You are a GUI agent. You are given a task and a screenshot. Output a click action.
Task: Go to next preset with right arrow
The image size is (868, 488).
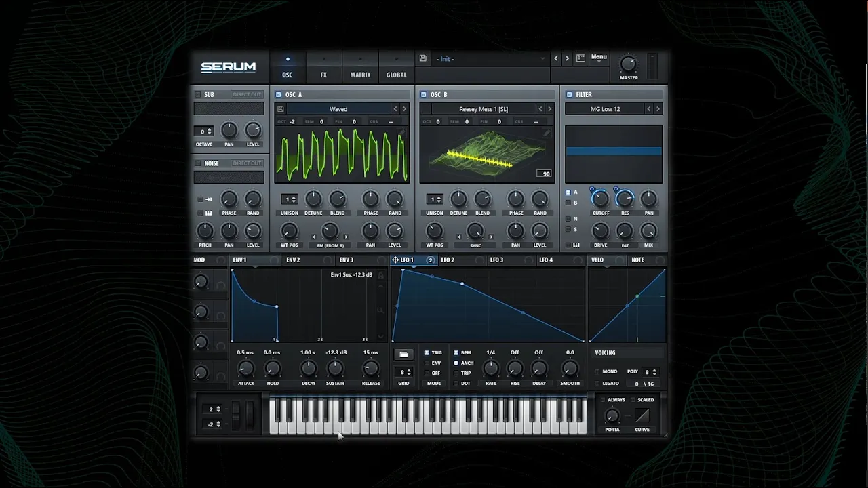(568, 58)
